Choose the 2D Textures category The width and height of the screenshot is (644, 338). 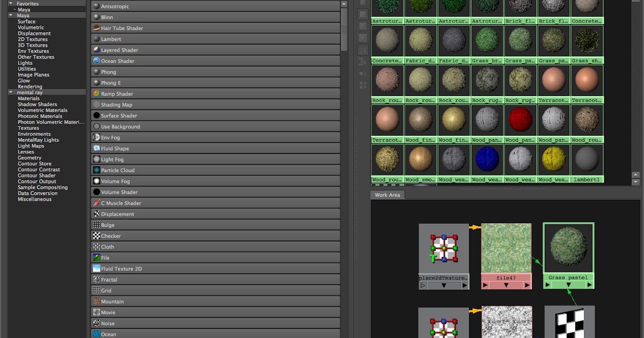coord(33,39)
